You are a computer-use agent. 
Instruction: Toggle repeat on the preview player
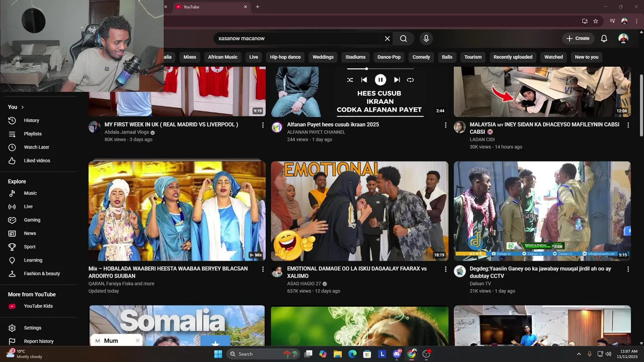[x=411, y=80]
